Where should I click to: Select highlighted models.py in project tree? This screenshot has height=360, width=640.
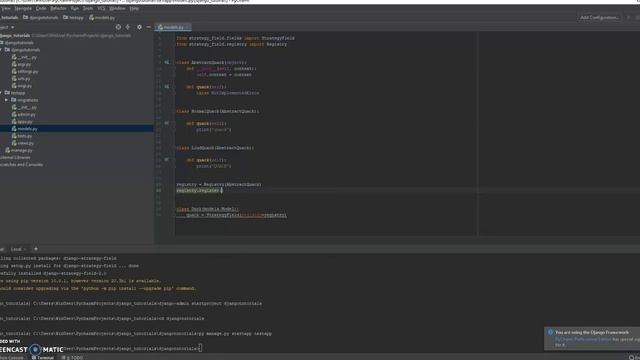[77, 129]
